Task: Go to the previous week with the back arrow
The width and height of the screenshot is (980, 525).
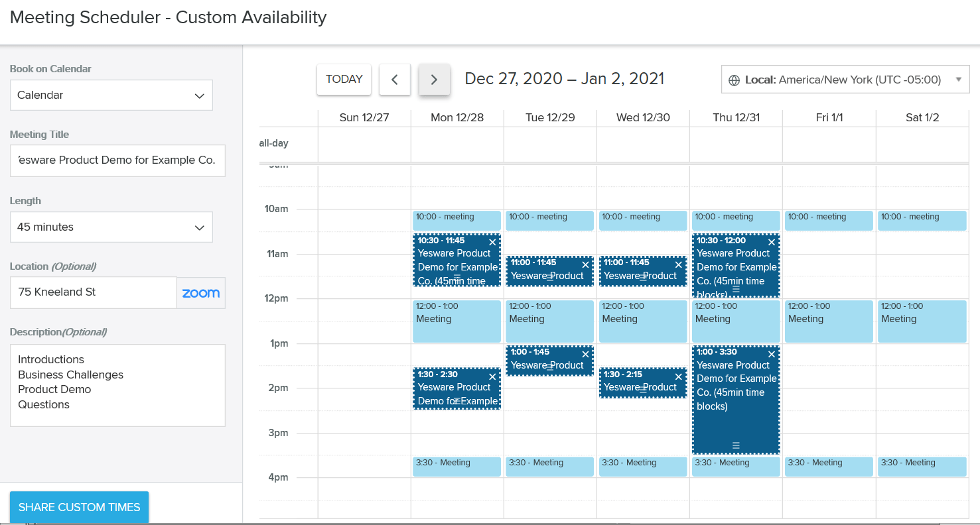Action: click(x=394, y=79)
